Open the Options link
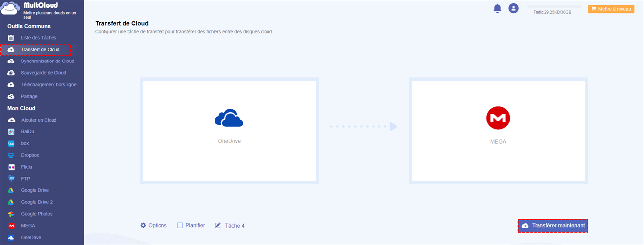 pos(158,225)
